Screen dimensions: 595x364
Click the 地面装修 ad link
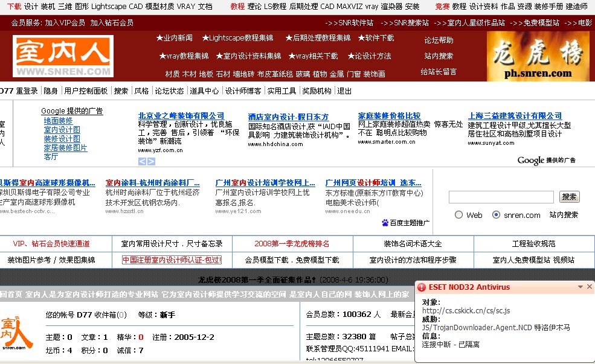58,121
